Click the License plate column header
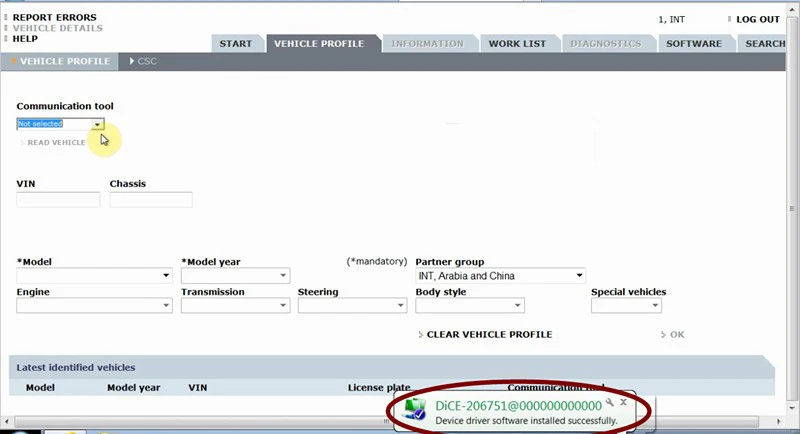The height and width of the screenshot is (434, 800). [x=379, y=388]
